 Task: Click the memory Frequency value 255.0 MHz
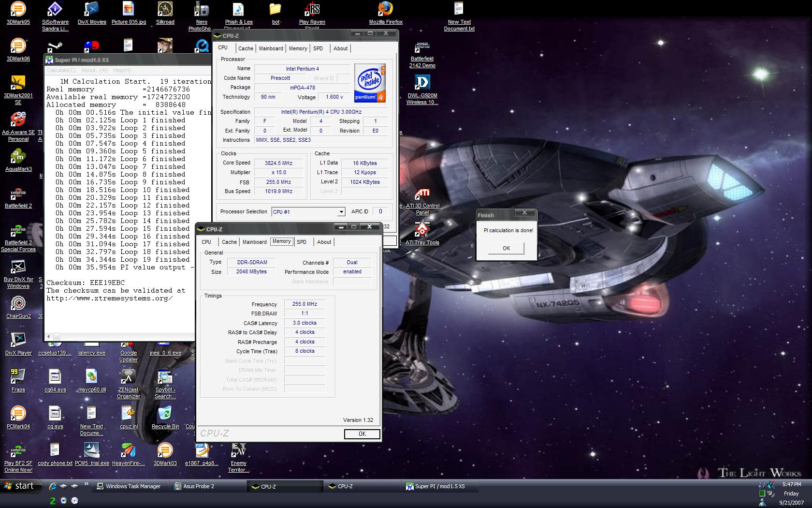point(304,304)
